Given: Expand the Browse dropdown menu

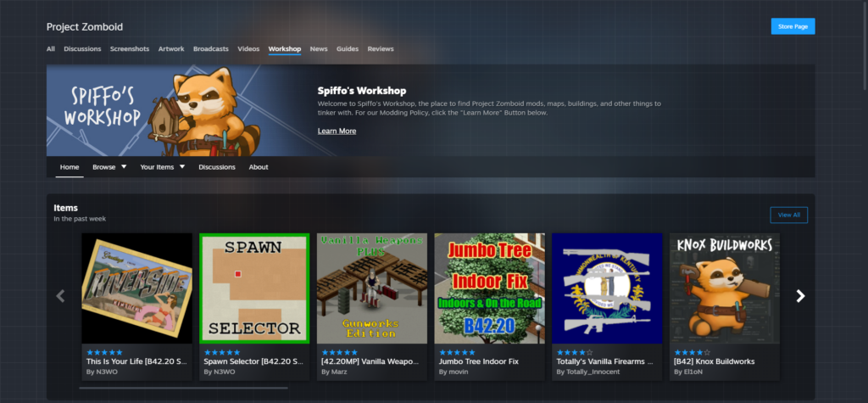Looking at the screenshot, I should pos(109,167).
